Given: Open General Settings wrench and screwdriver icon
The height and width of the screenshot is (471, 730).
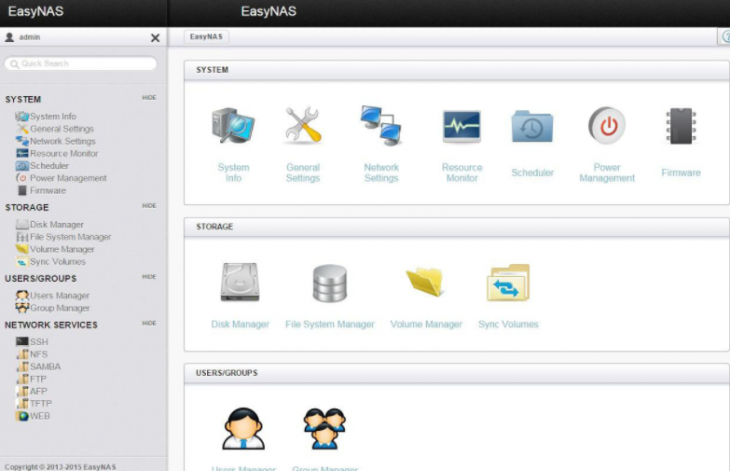Looking at the screenshot, I should [x=303, y=125].
